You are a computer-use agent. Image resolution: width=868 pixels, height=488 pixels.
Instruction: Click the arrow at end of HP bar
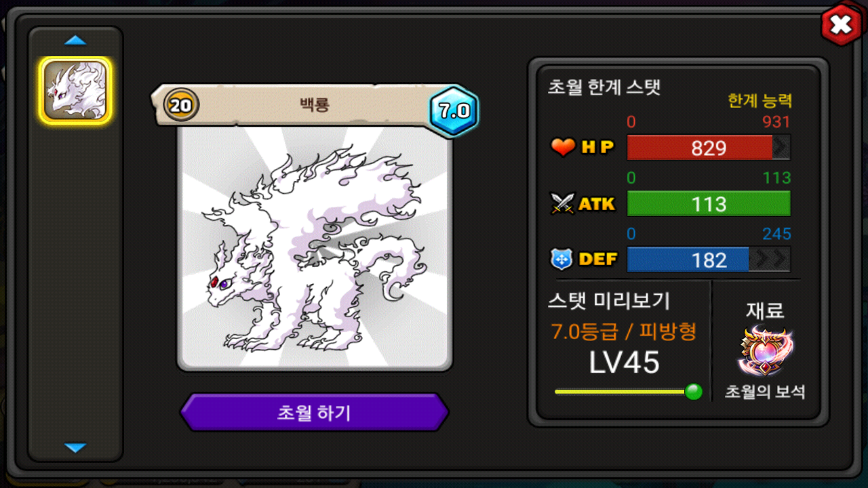pyautogui.click(x=782, y=148)
